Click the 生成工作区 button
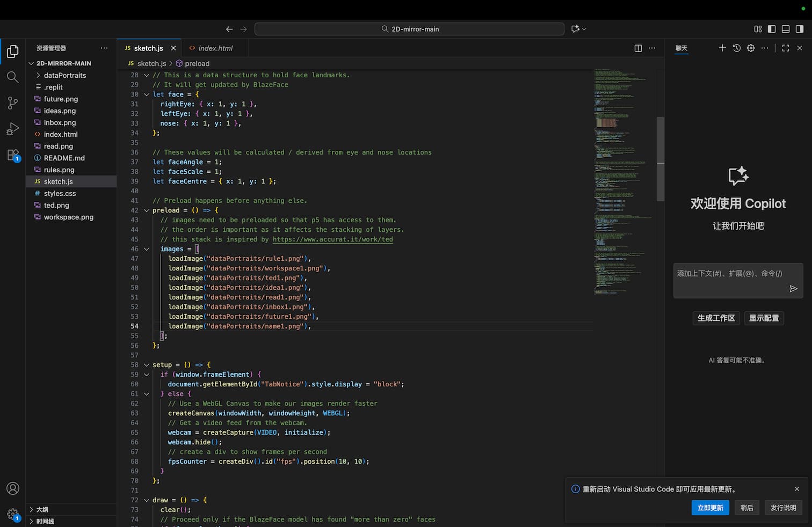The image size is (812, 527). pos(716,318)
